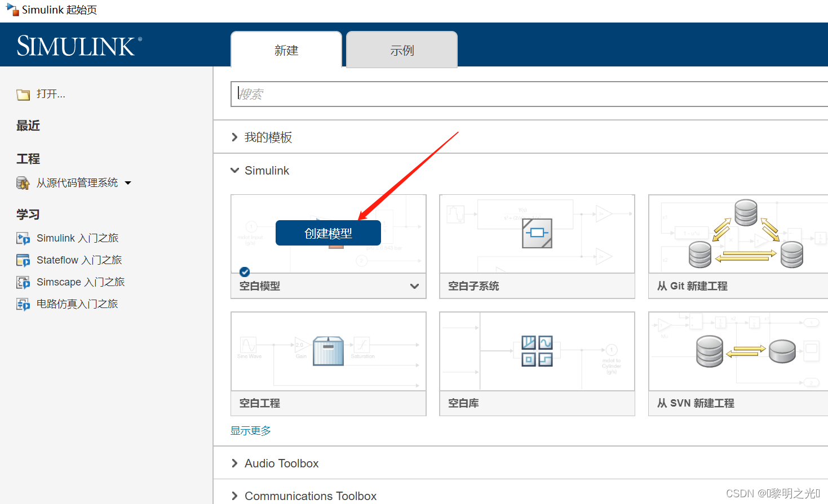Click the 创建模型 button

tap(328, 233)
